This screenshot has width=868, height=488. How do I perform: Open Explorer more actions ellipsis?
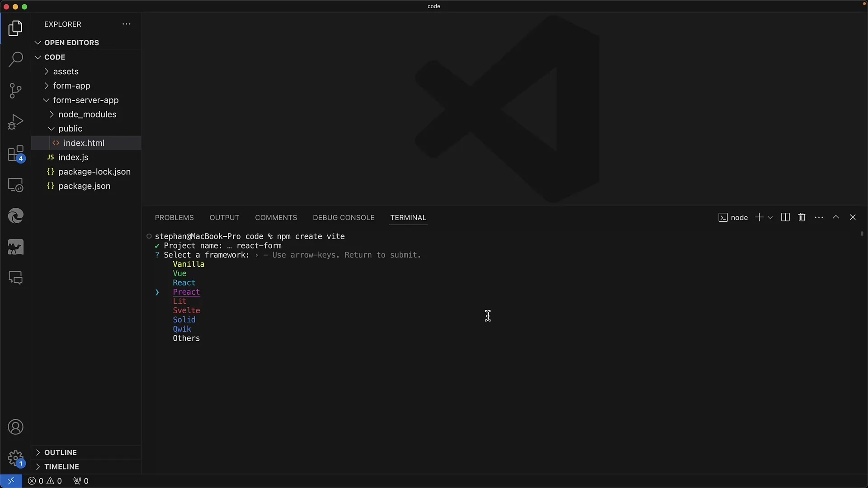click(x=127, y=24)
